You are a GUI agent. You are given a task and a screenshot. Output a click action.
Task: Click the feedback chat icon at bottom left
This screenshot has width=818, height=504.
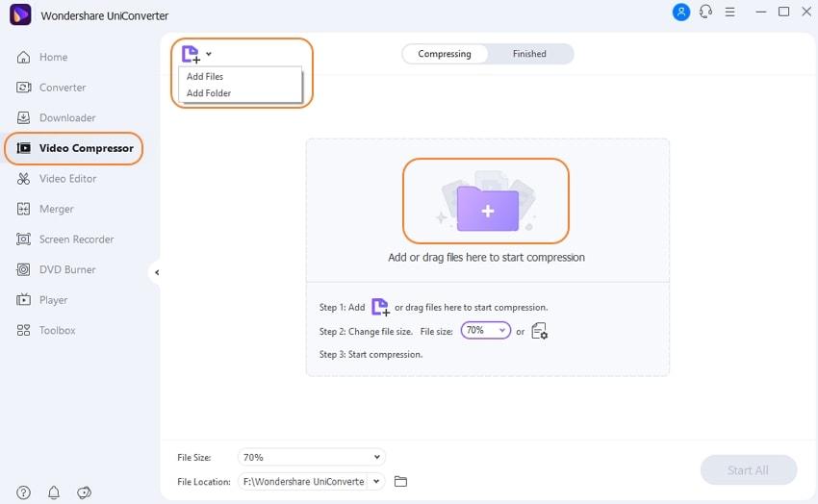tap(84, 492)
